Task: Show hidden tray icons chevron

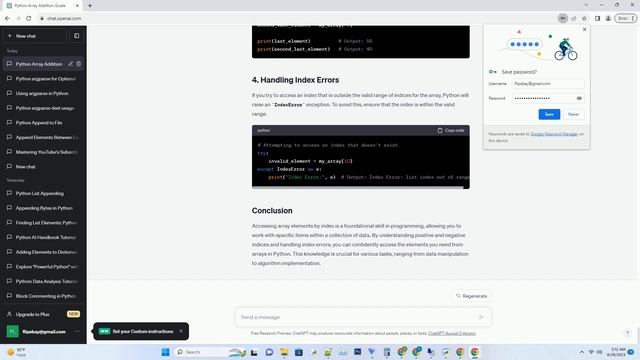Action: (582, 352)
